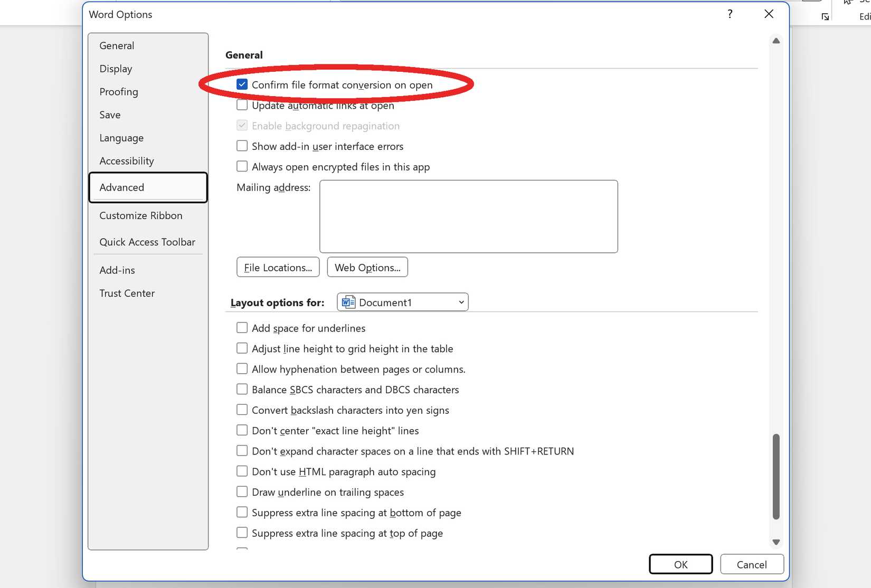This screenshot has height=588, width=871.
Task: Confirm settings with OK
Action: click(x=680, y=564)
